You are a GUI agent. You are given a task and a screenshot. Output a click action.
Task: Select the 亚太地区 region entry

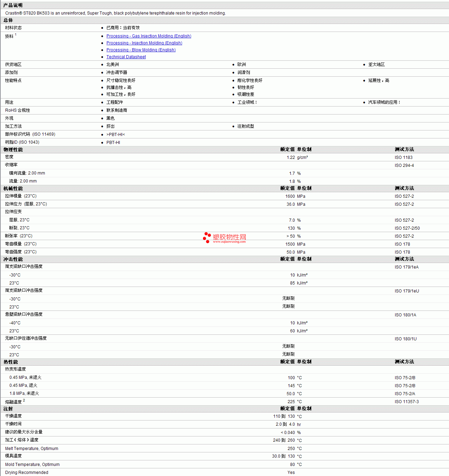point(376,65)
